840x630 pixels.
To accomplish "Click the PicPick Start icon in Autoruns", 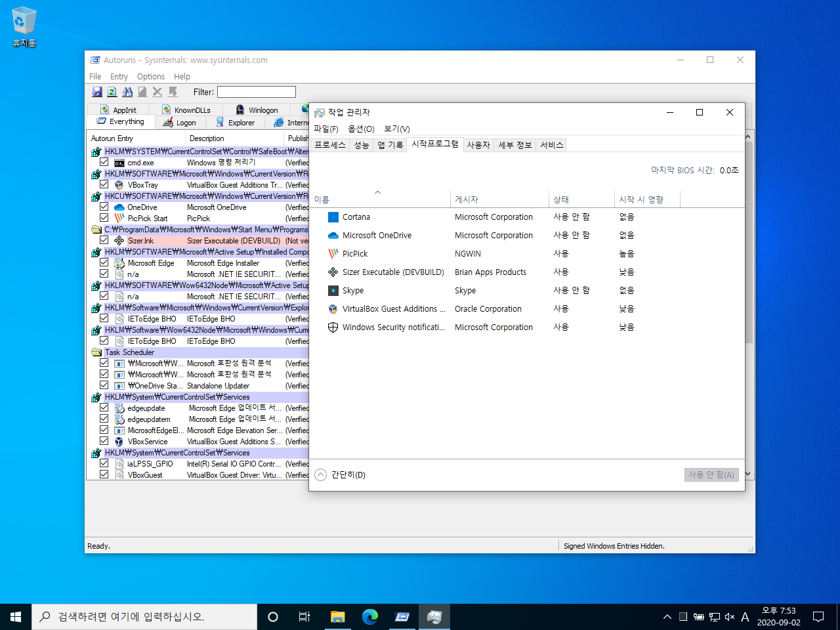I will (119, 219).
